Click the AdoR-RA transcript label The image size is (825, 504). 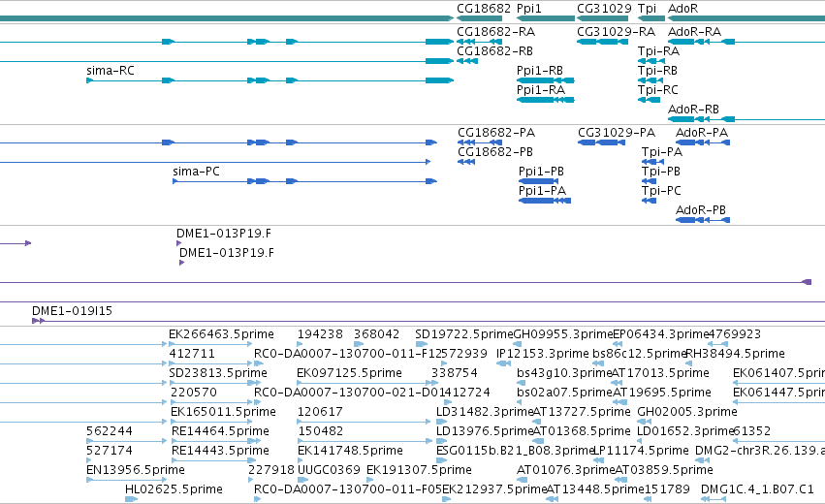click(694, 32)
